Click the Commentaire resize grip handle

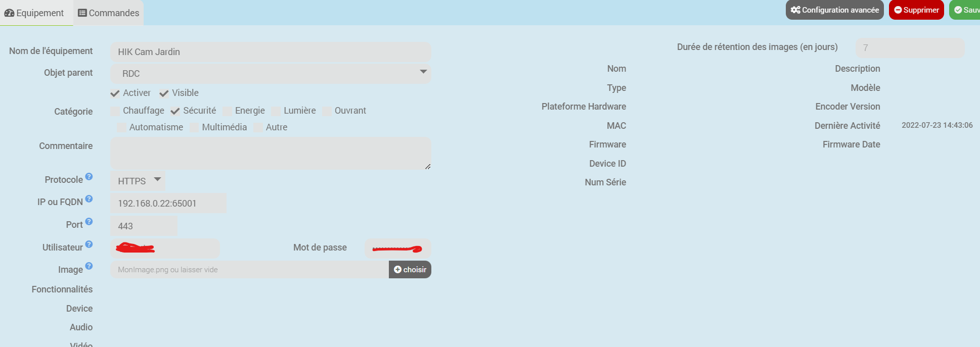click(x=428, y=166)
